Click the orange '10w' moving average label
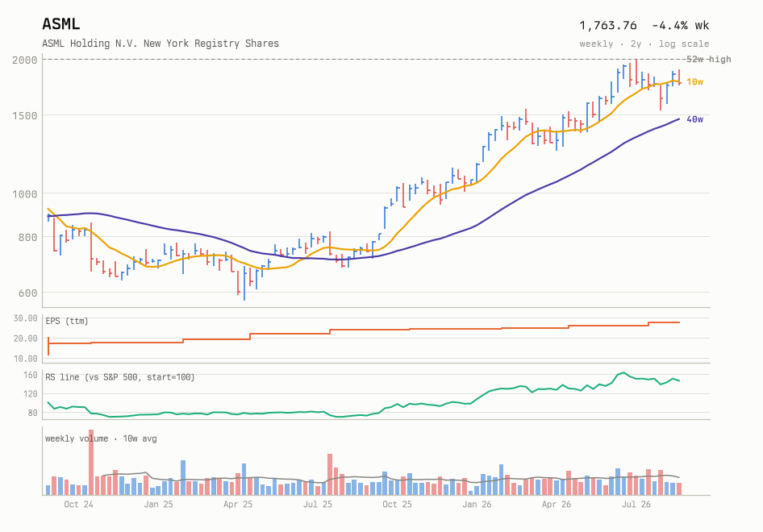Screen dimensions: 763x532 tap(695, 81)
